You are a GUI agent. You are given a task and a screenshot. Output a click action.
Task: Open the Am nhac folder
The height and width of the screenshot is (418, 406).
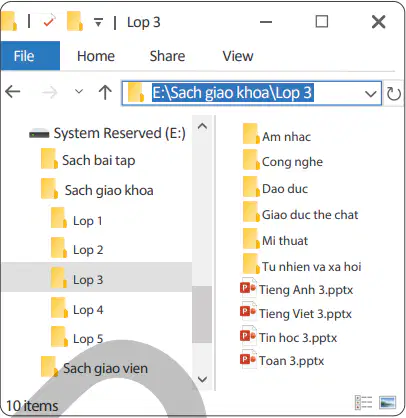[x=277, y=135]
